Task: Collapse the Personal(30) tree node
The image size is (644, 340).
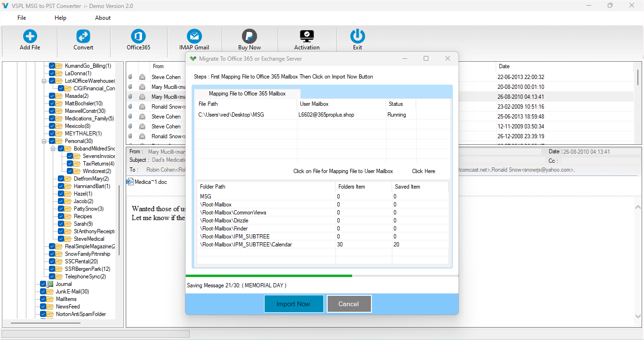Action: (x=44, y=141)
